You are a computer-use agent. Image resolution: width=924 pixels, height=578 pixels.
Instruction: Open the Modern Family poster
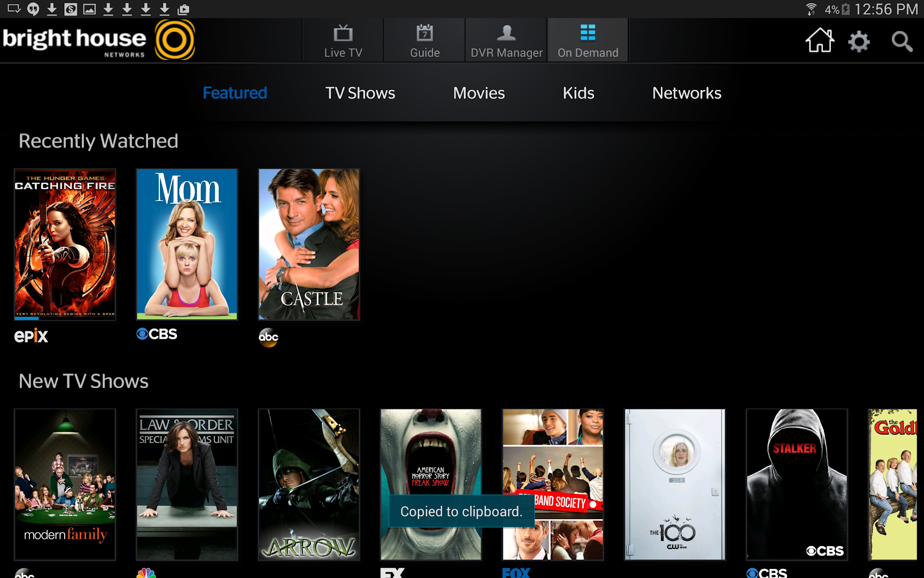pyautogui.click(x=65, y=485)
